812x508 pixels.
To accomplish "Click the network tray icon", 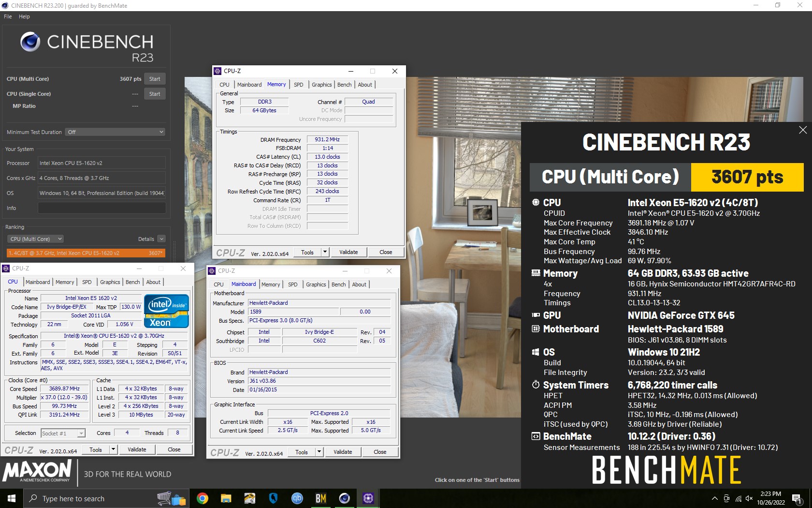I will (739, 498).
